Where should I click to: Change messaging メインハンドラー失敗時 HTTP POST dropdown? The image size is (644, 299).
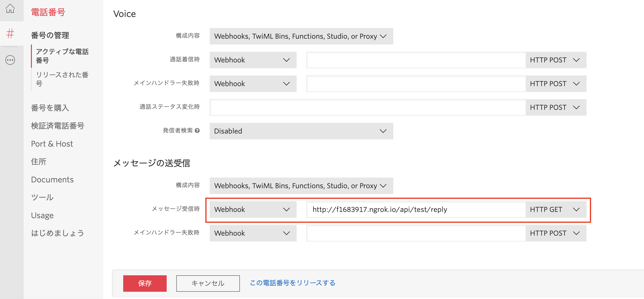click(x=556, y=233)
